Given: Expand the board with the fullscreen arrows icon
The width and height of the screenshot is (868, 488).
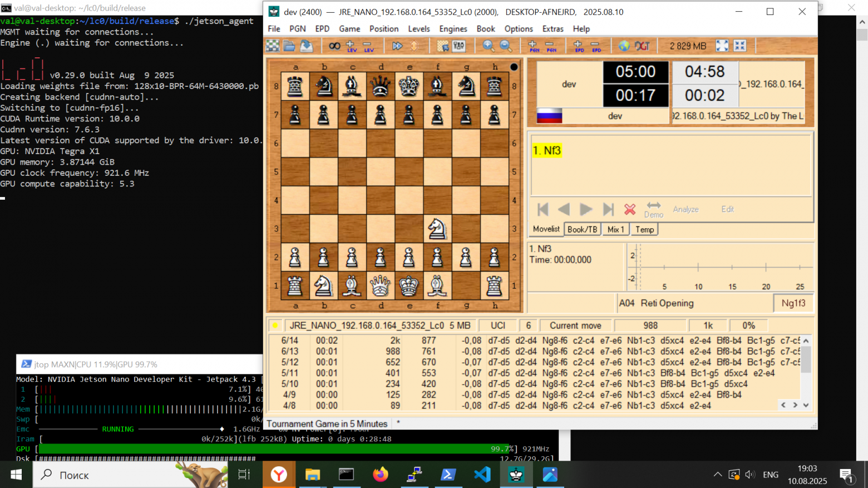Looking at the screenshot, I should 722,46.
